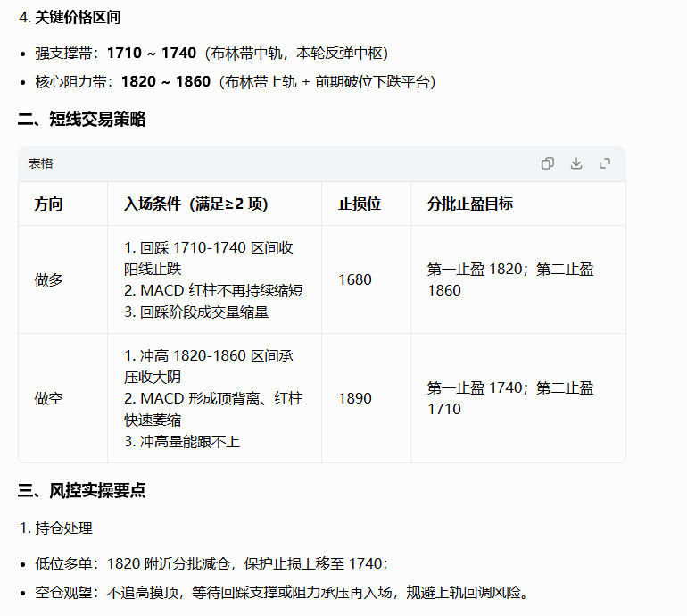
Task: Click the stop-loss value 1890
Action: click(355, 398)
